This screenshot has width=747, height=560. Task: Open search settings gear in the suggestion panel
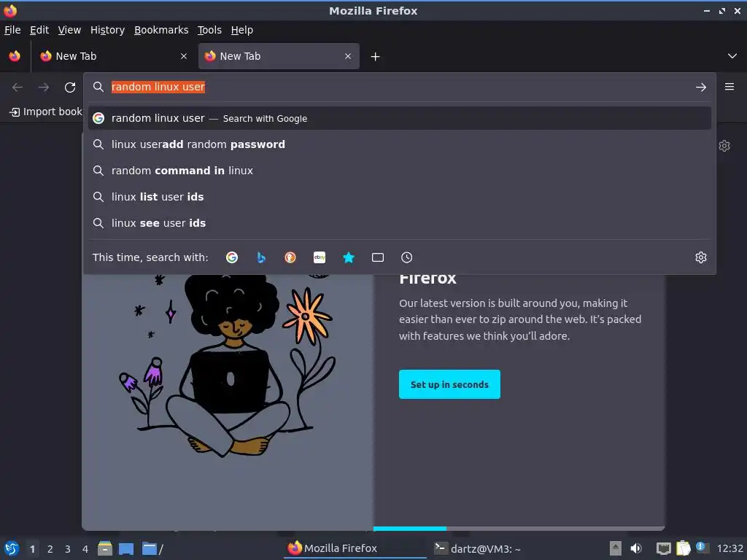tap(701, 257)
